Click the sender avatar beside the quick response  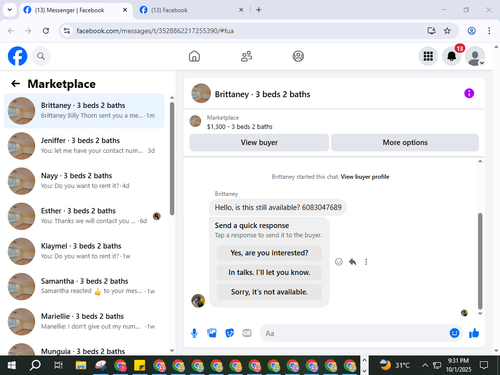click(198, 301)
